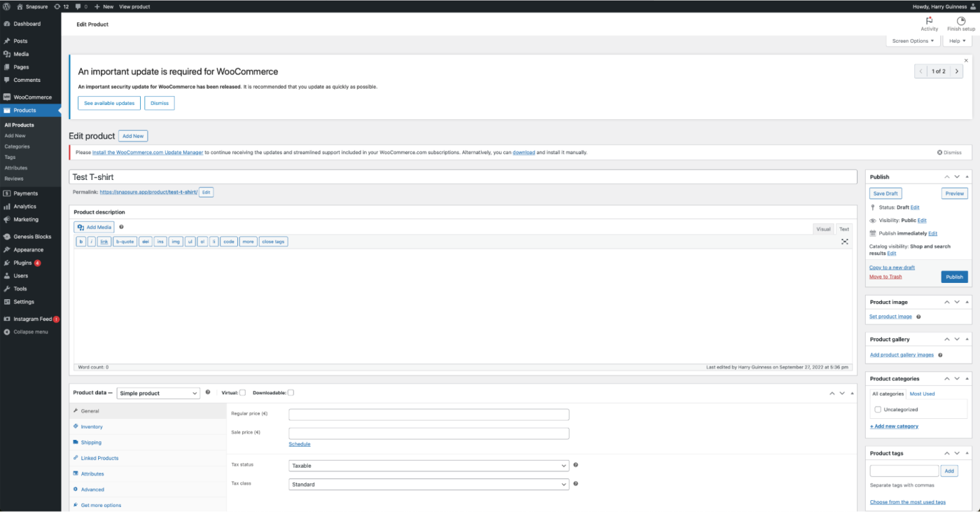Screen dimensions: 980x512
Task: Switch to the Most Used categories tab
Action: [922, 394]
